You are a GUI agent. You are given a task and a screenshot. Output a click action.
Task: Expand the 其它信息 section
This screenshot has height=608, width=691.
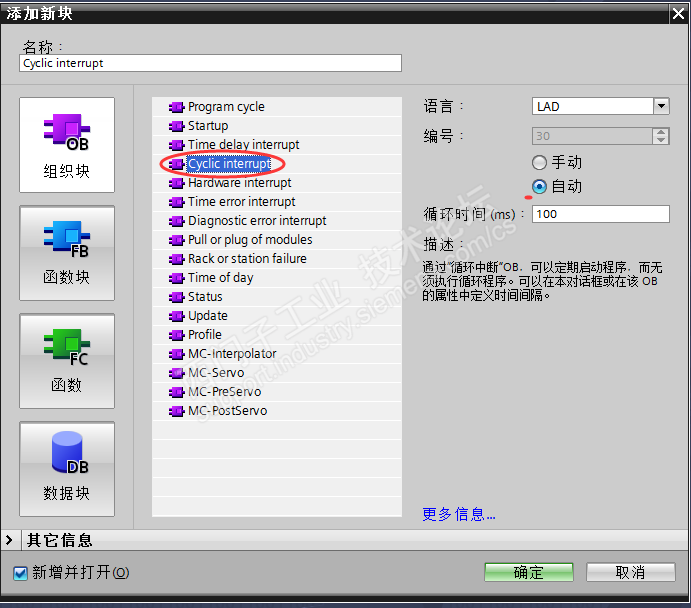click(x=9, y=540)
